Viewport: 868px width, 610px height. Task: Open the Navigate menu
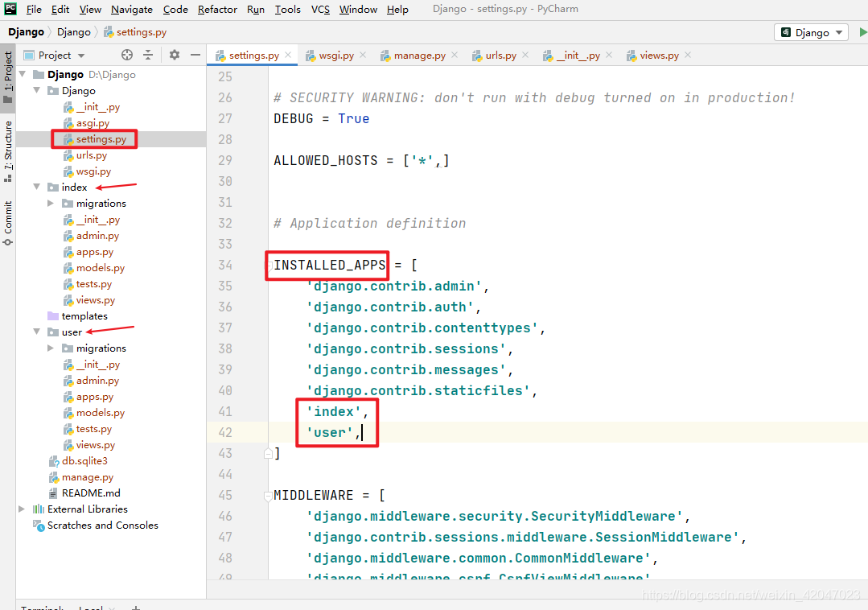pos(132,10)
